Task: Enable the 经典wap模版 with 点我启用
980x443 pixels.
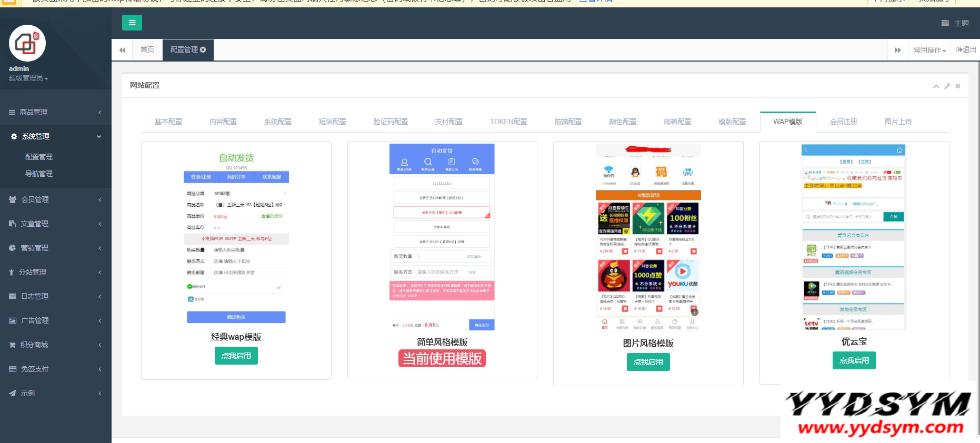Action: tap(236, 356)
